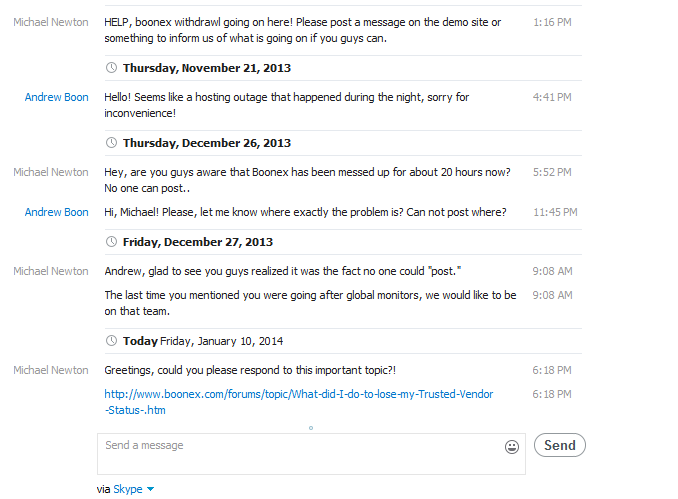Click the blue Skype label below message box

point(127,489)
